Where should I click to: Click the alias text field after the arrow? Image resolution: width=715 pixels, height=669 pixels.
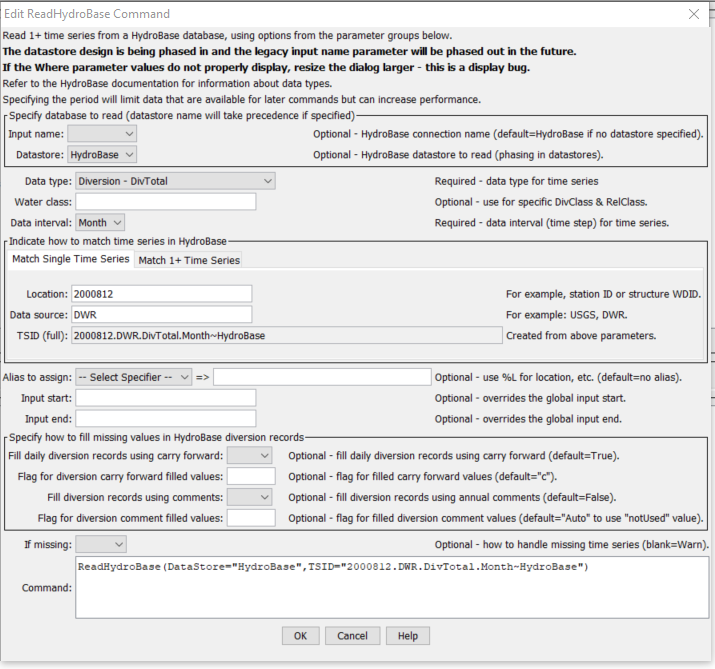point(321,377)
